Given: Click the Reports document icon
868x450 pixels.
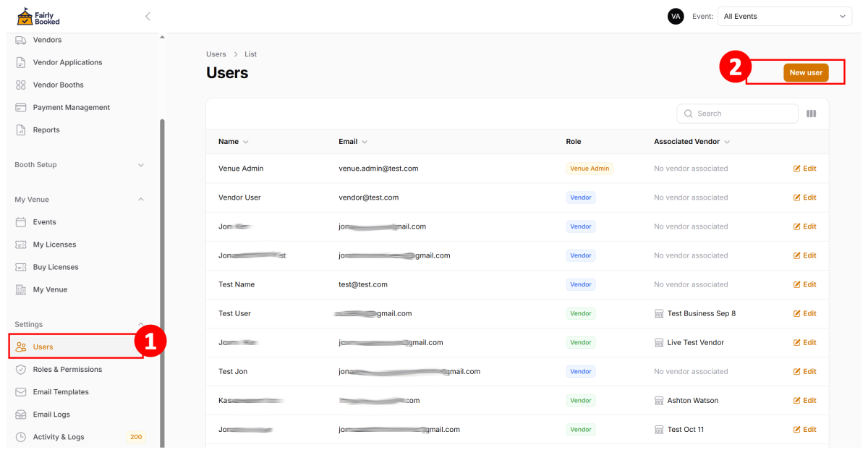Looking at the screenshot, I should point(21,130).
